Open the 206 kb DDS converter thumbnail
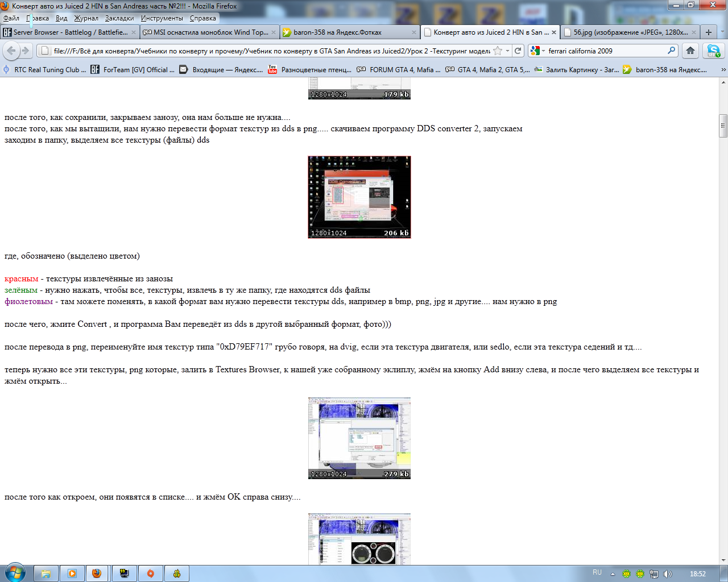Image resolution: width=728 pixels, height=582 pixels. [x=359, y=197]
